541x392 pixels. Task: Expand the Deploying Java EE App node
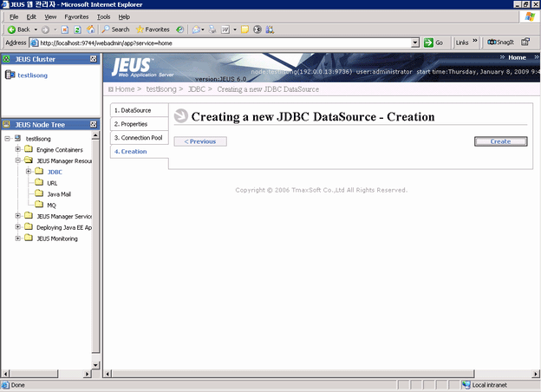(18, 227)
